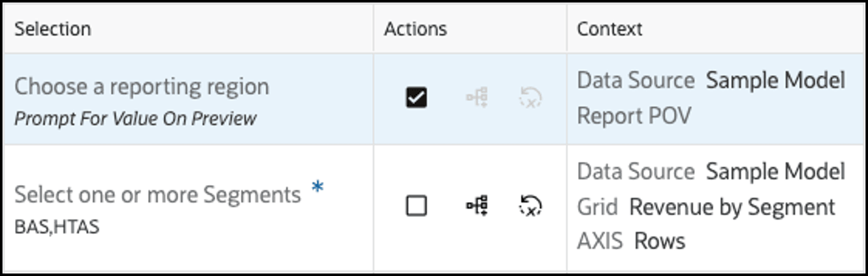868x276 pixels.
Task: Select the 'Select one or more Segments' label
Action: (x=158, y=195)
